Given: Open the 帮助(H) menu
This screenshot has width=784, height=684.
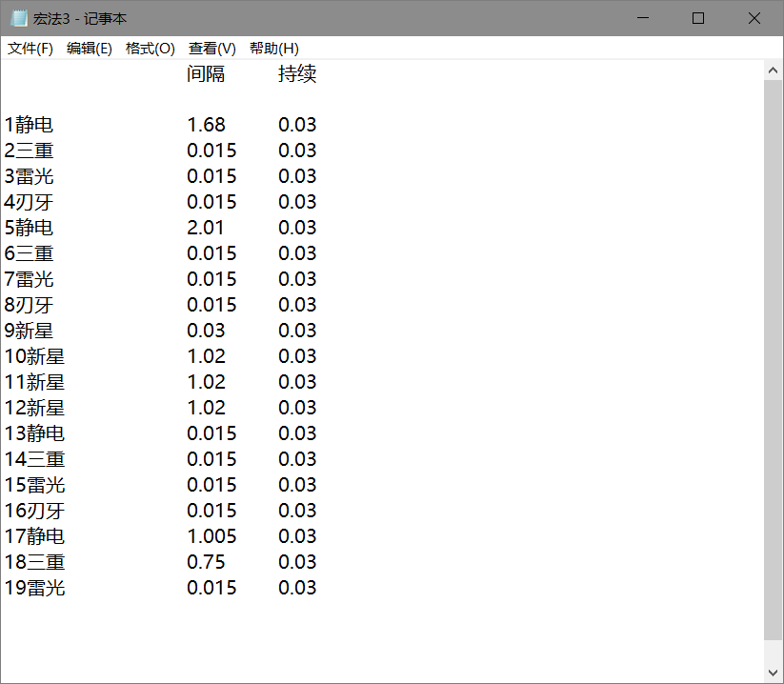Looking at the screenshot, I should 274,49.
